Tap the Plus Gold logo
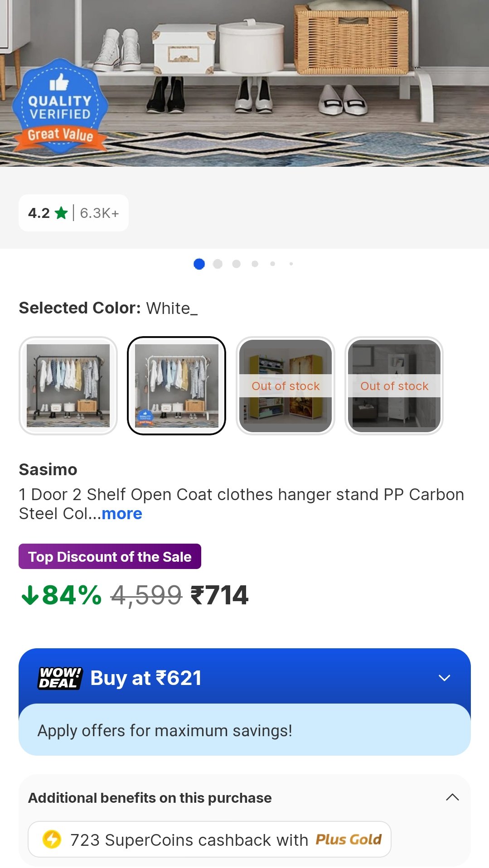Screen dimensions: 489x868 [349, 839]
